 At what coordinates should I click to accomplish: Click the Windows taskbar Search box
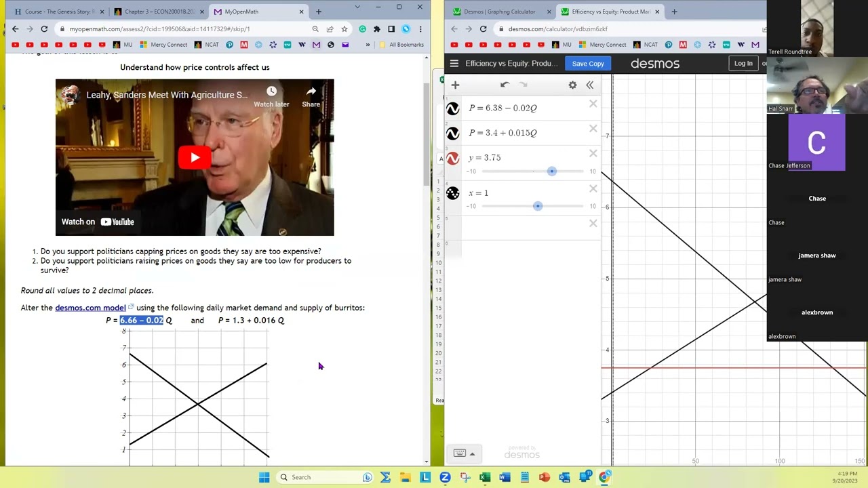[326, 477]
